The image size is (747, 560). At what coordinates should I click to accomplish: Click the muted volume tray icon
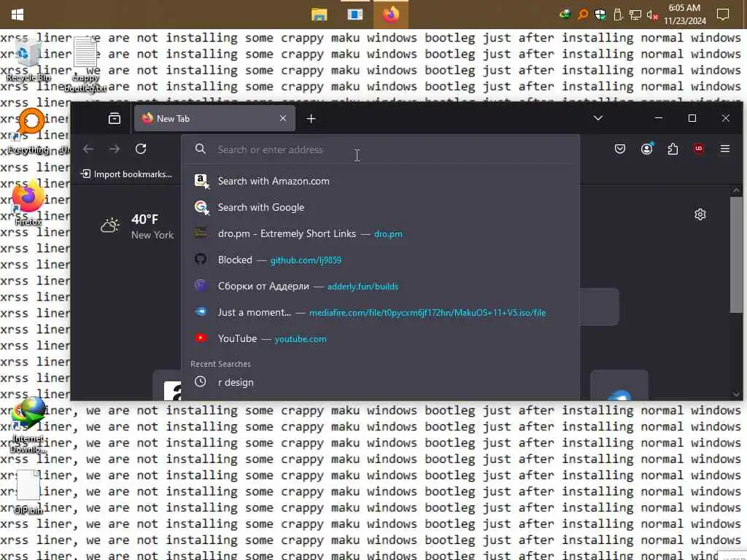(x=652, y=15)
